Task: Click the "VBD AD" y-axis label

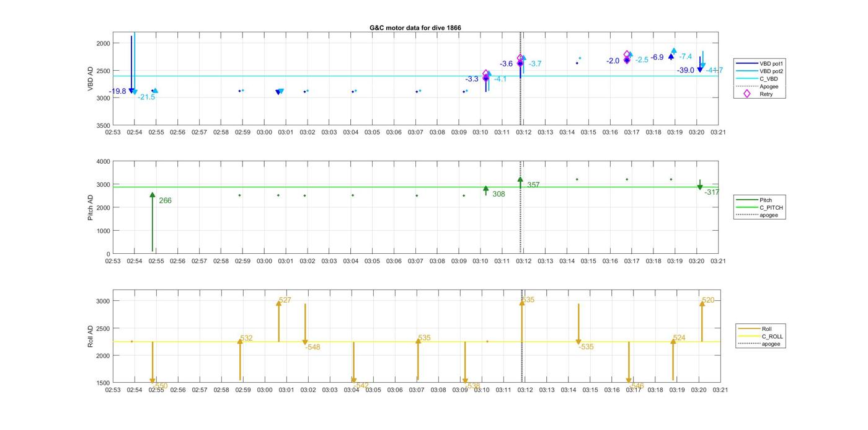Action: tap(91, 79)
